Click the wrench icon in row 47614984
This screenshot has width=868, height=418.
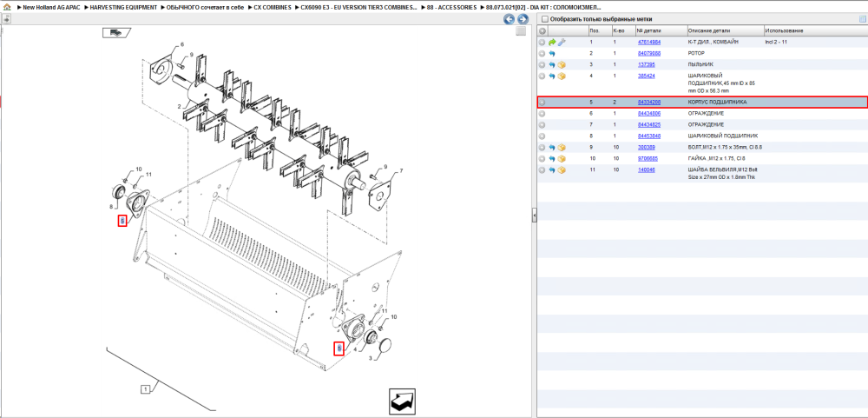tap(562, 42)
